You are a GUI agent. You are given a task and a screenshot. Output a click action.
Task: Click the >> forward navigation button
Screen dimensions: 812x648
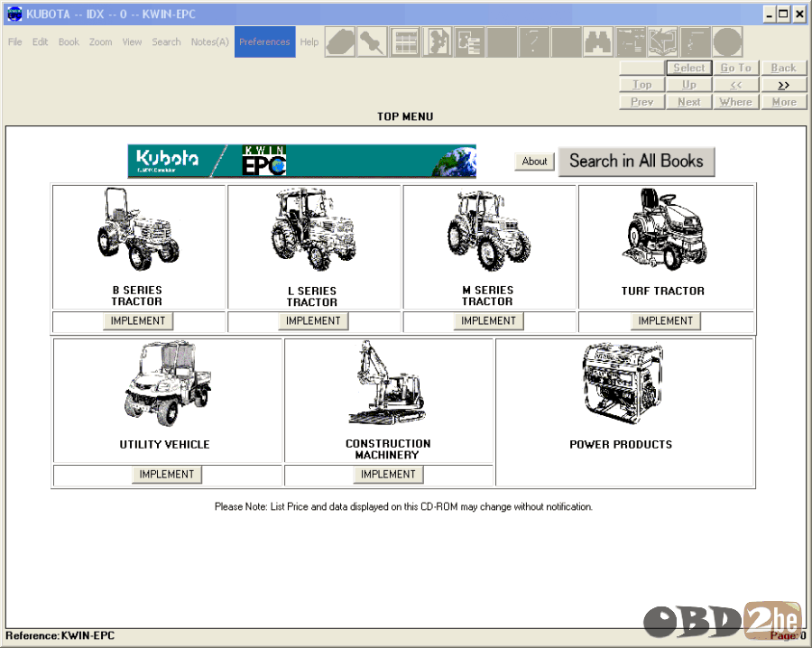tap(783, 85)
